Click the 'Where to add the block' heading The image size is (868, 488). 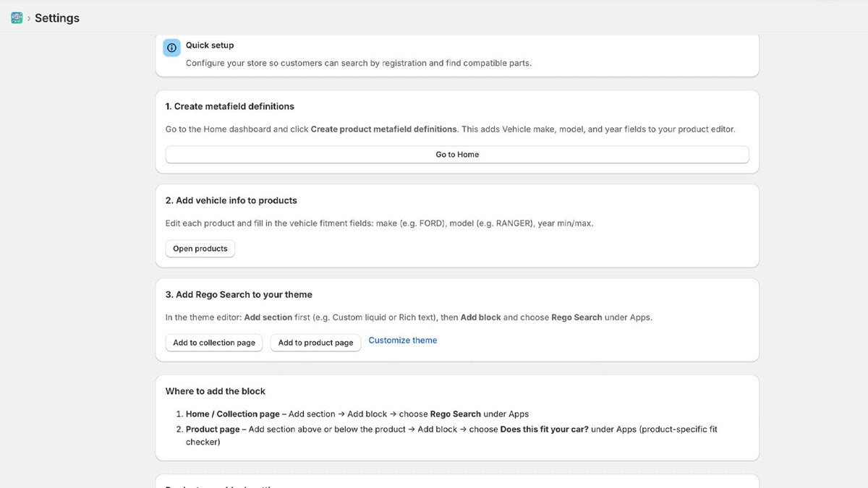click(x=216, y=391)
